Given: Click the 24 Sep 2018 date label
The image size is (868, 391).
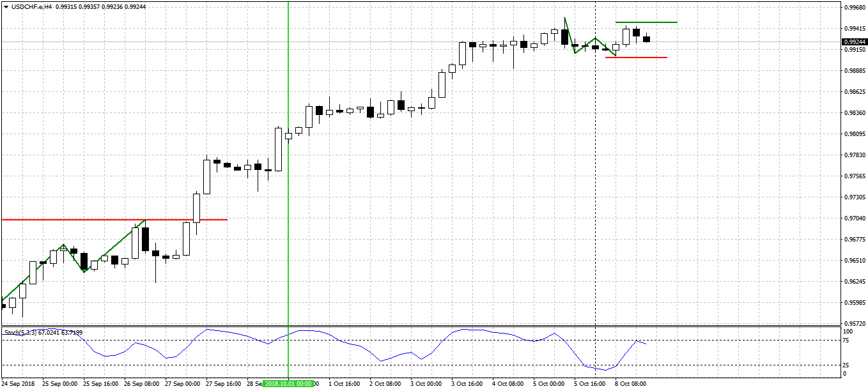Looking at the screenshot, I should tap(19, 383).
